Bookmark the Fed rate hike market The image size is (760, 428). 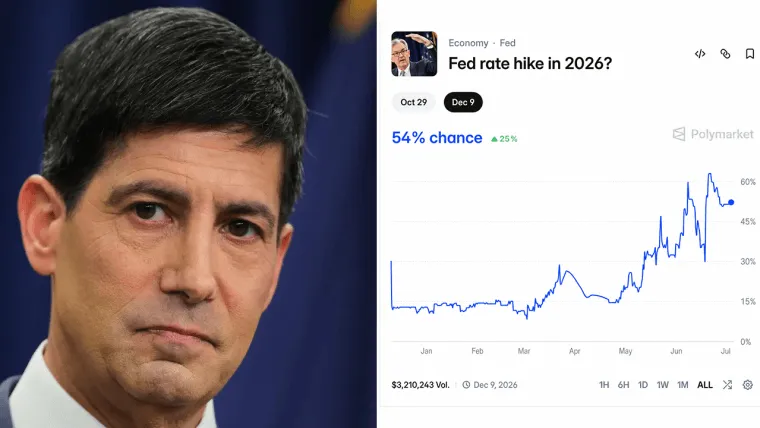tap(750, 54)
